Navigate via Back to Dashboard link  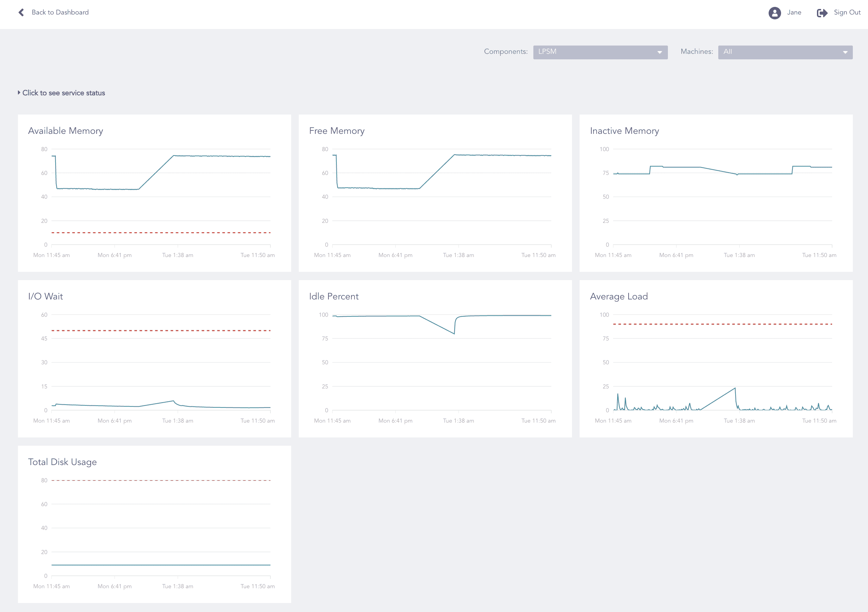[60, 12]
